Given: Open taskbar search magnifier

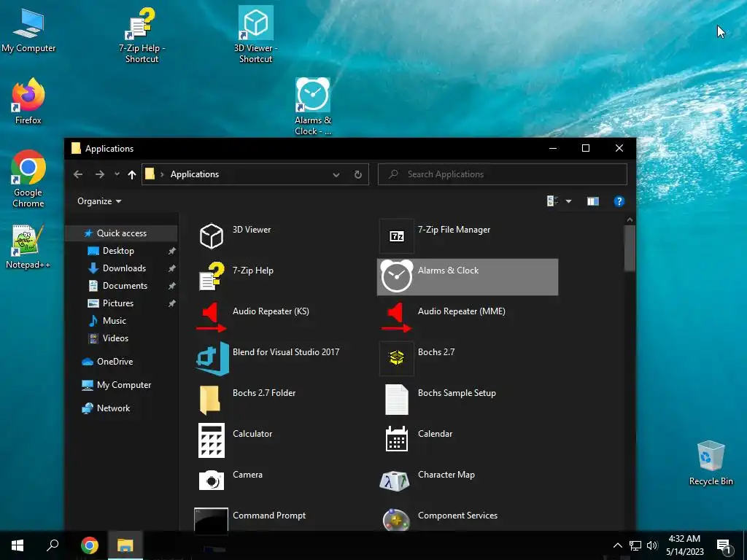Looking at the screenshot, I should pyautogui.click(x=53, y=545).
